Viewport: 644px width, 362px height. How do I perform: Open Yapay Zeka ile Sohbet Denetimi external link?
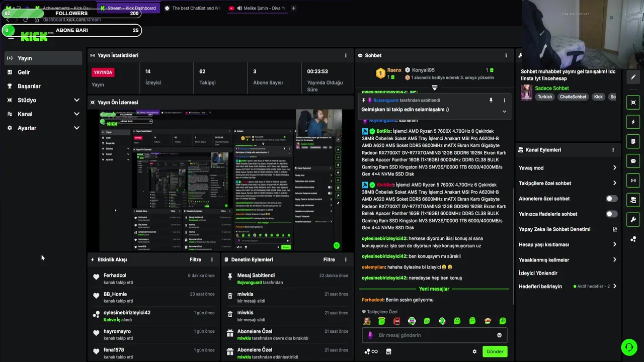pos(615,229)
